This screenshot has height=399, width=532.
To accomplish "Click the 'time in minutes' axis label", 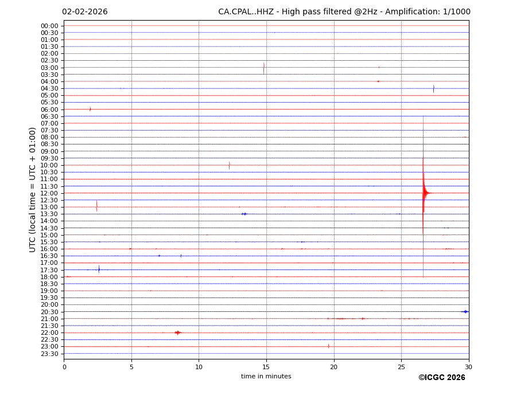I will click(266, 377).
